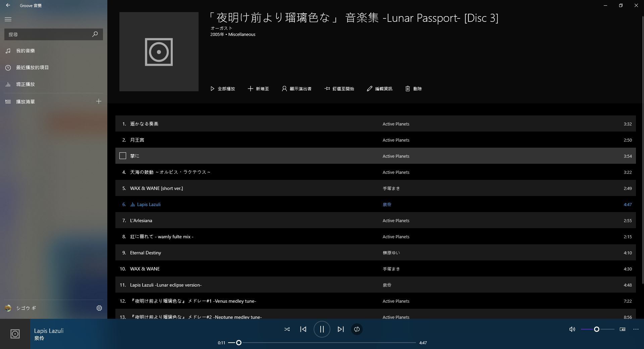
Task: Select Lapis Lazuli -Lunar eclipse version-
Action: [376, 285]
